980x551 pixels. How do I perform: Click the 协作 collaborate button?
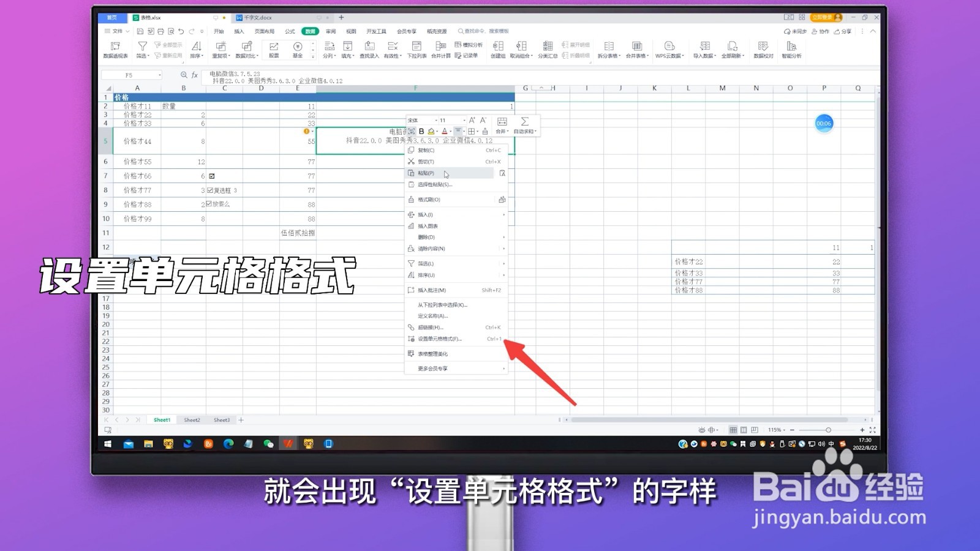pos(820,31)
